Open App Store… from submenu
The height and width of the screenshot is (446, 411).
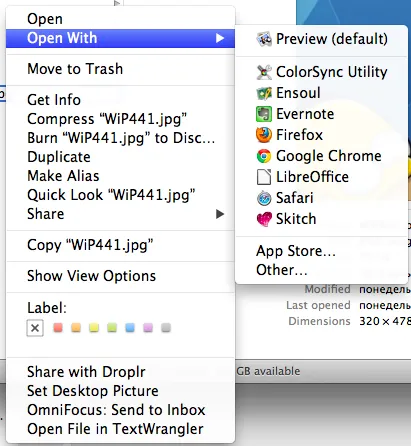[x=321, y=251]
